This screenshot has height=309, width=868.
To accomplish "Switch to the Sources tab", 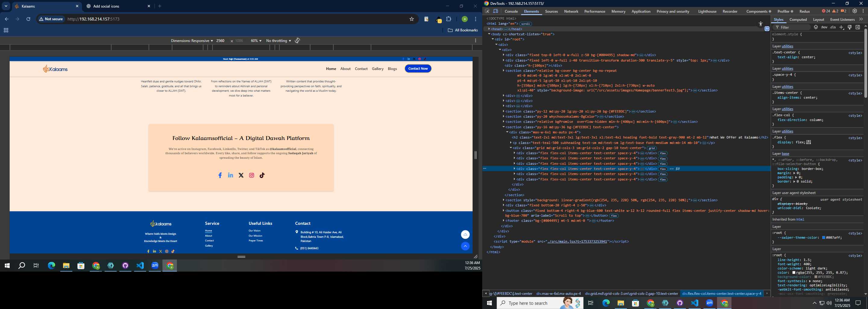I will click(x=551, y=11).
